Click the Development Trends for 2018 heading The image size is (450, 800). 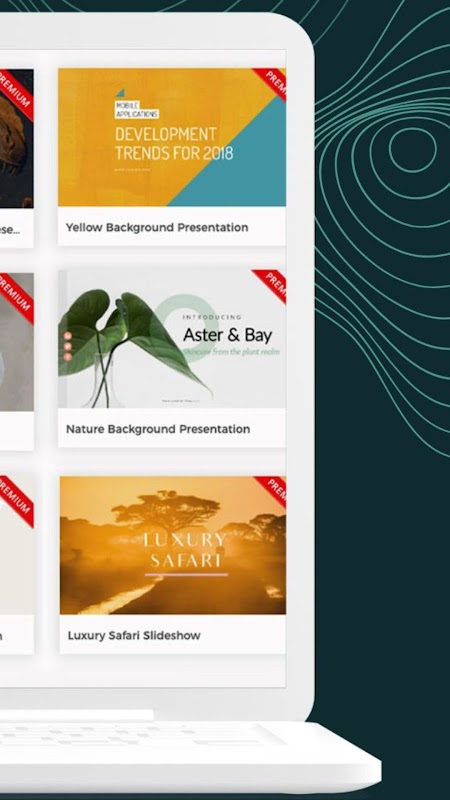(x=174, y=144)
